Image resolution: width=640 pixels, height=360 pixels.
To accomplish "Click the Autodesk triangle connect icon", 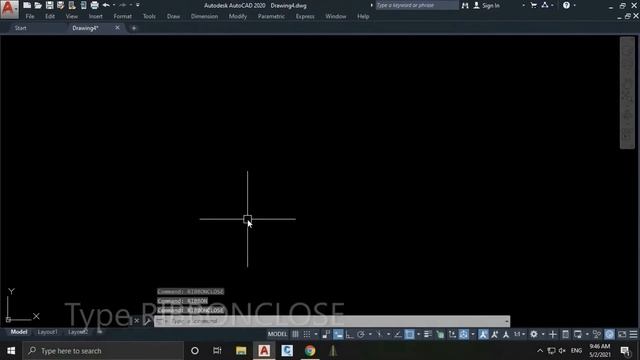I will pos(545,5).
